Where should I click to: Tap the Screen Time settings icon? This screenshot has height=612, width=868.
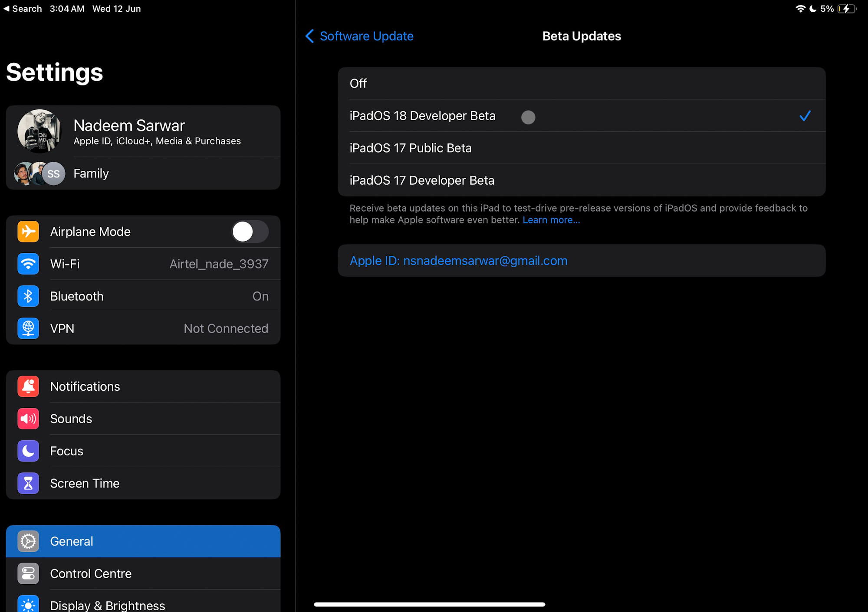pyautogui.click(x=28, y=483)
